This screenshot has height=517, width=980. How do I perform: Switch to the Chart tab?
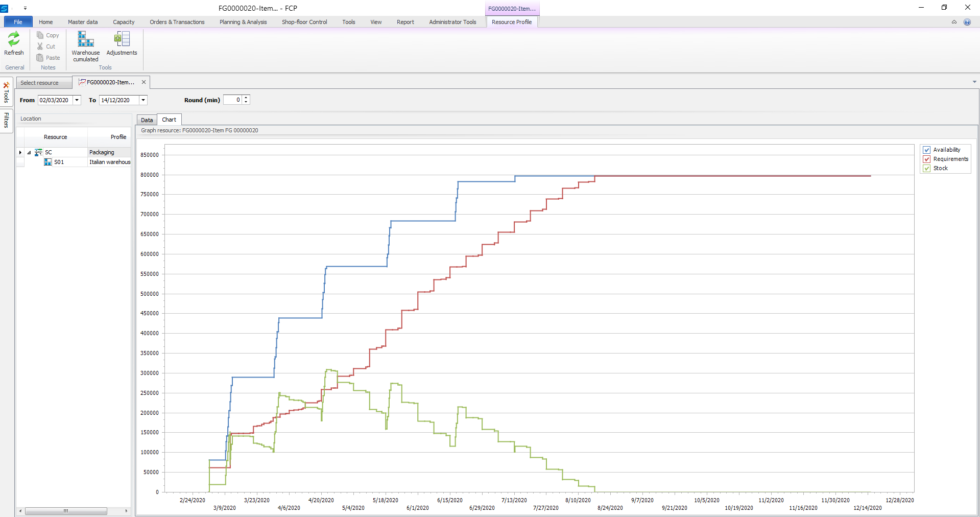coord(169,120)
